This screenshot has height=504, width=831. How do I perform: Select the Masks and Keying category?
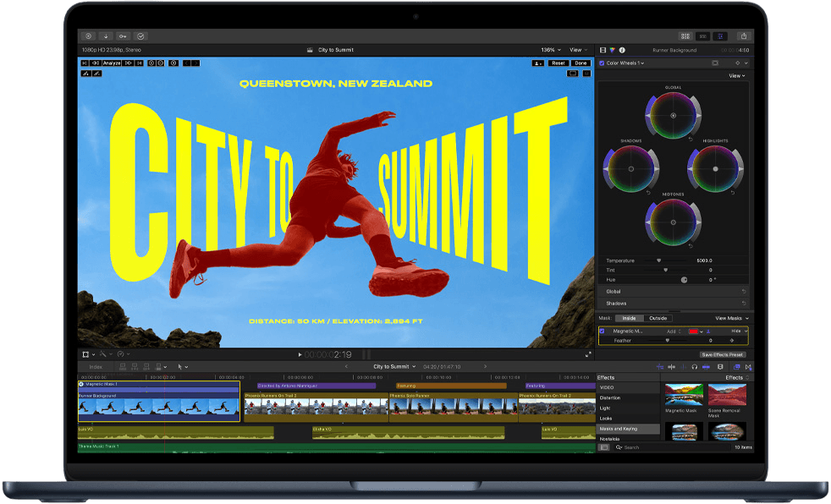pyautogui.click(x=628, y=429)
